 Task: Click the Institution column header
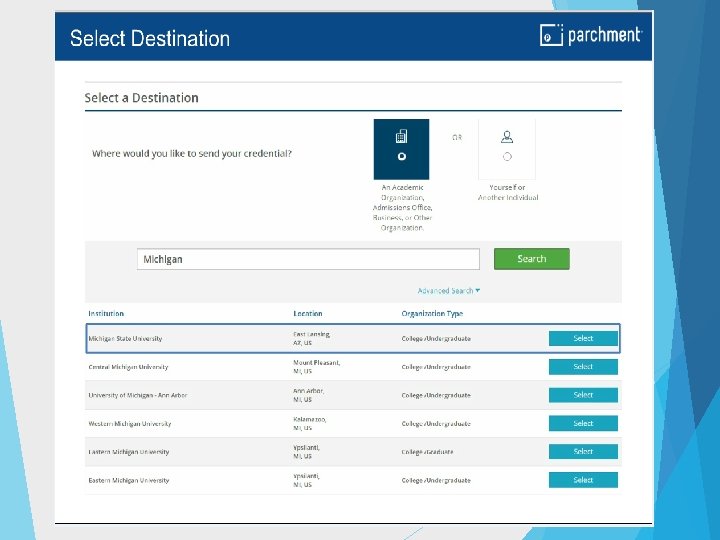(106, 314)
